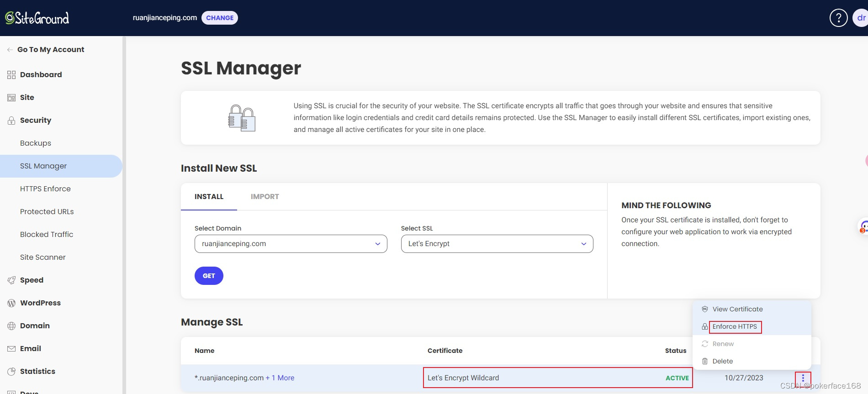Click the live chat widget at right edge

point(863,226)
